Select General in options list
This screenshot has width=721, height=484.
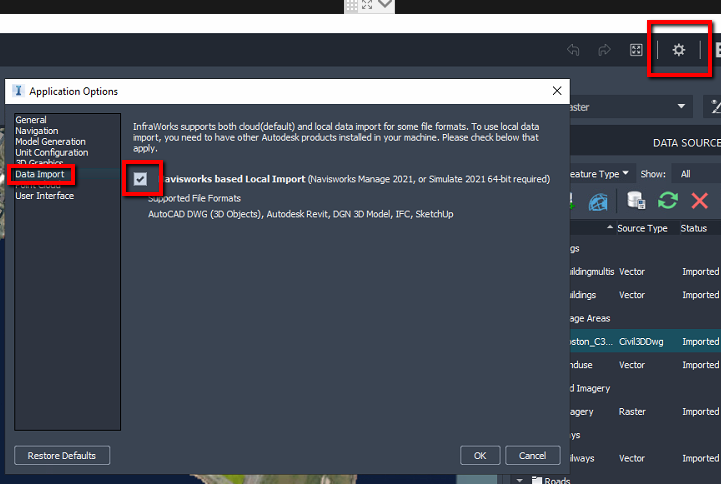click(x=31, y=120)
